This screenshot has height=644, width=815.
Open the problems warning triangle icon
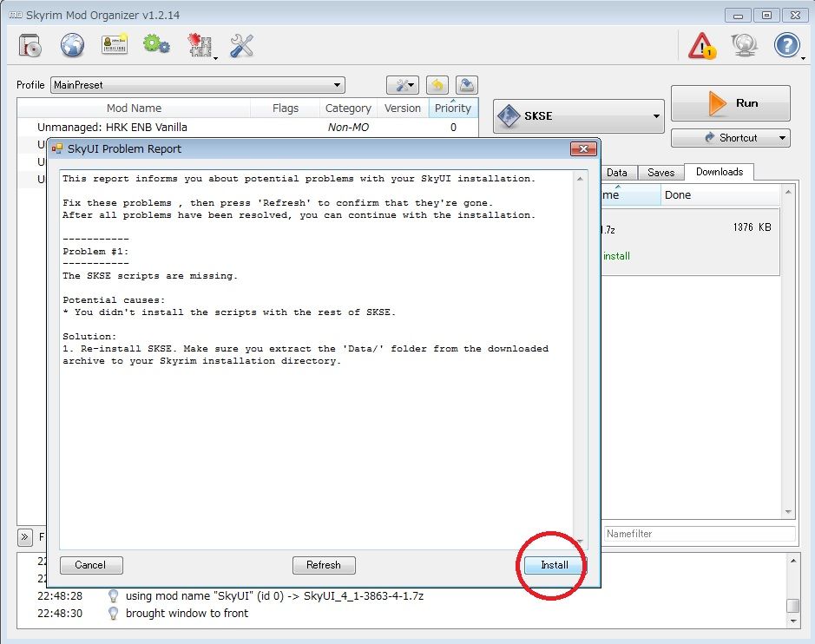(702, 46)
